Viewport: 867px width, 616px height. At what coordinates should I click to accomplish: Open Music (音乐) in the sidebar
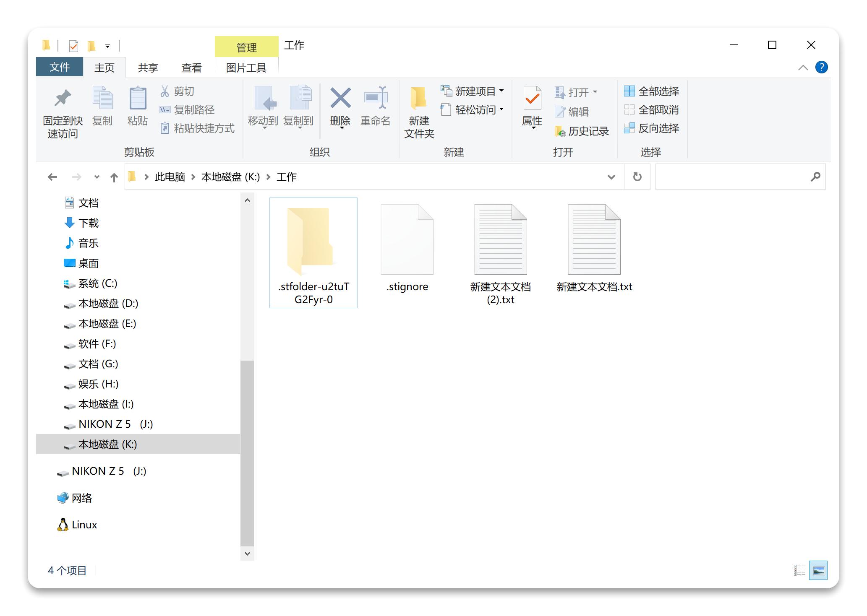[81, 243]
